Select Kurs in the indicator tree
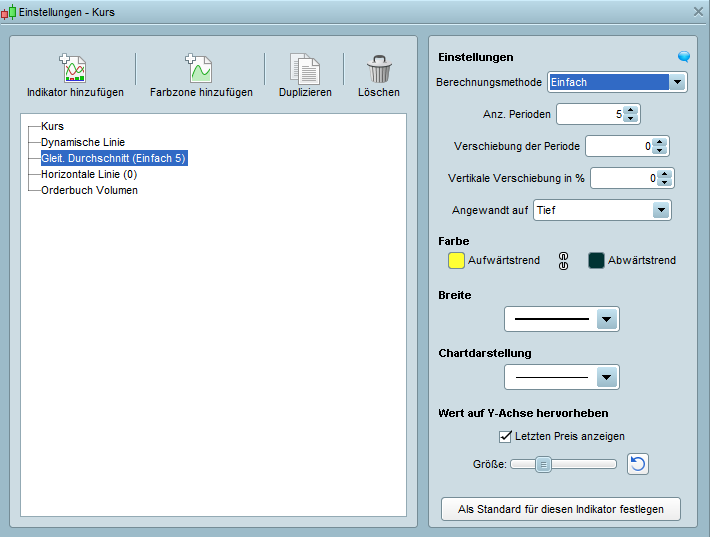 53,126
